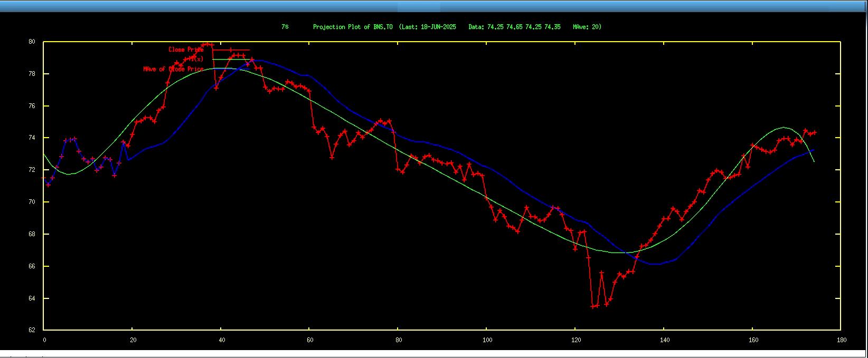868x358 pixels.
Task: Click the "Projection Plot of BNS.TO" title text
Action: pos(353,27)
